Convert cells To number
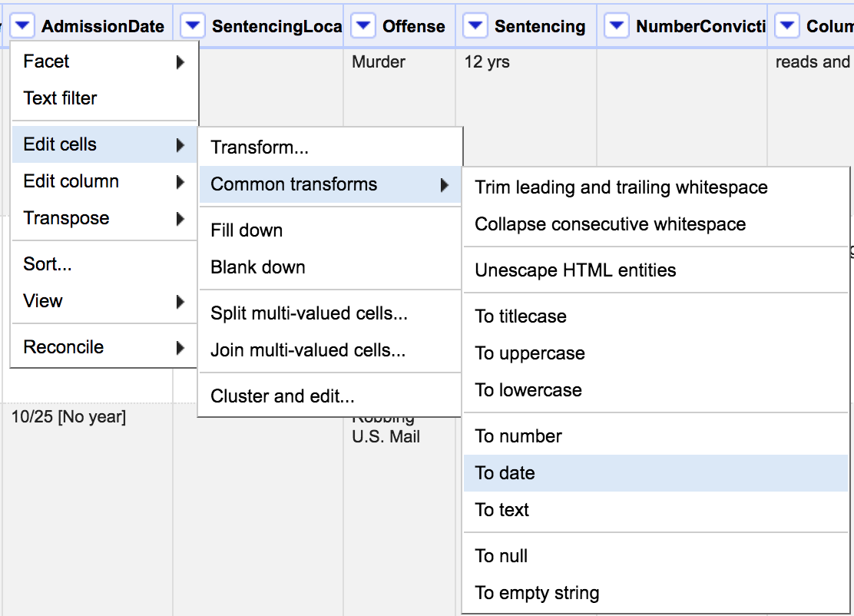 coord(518,436)
